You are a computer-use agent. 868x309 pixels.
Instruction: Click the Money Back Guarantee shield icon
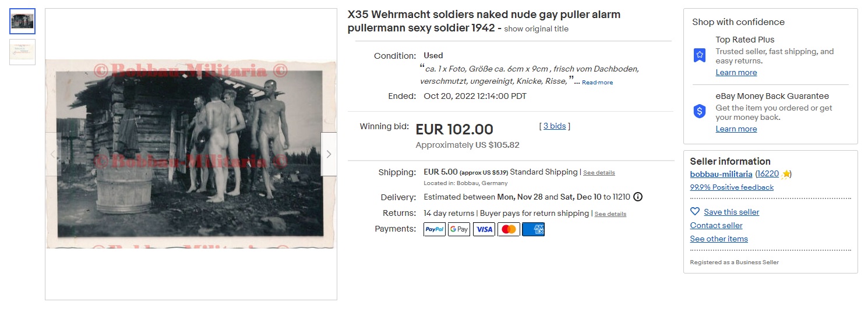tap(700, 111)
